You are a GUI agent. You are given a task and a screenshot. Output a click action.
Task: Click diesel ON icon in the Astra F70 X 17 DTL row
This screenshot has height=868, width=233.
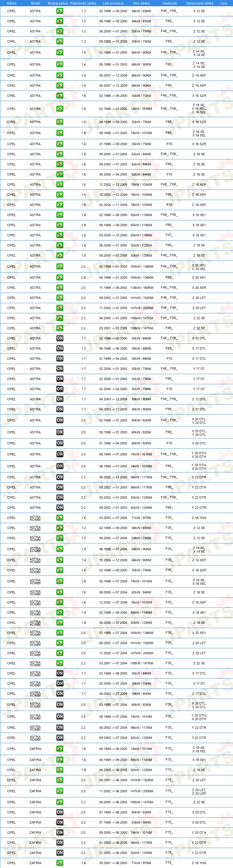click(x=60, y=359)
